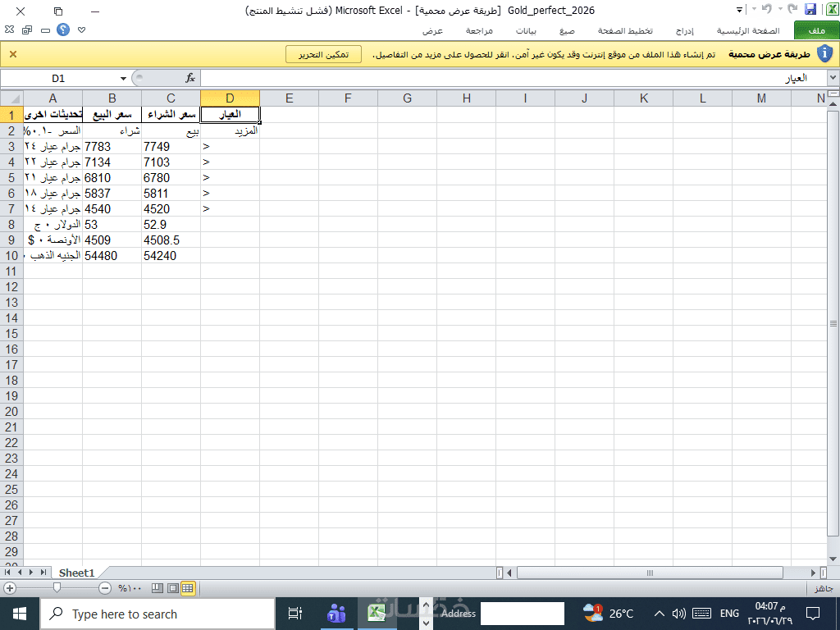Click the Insert Function fx icon
840x630 pixels.
[x=190, y=78]
